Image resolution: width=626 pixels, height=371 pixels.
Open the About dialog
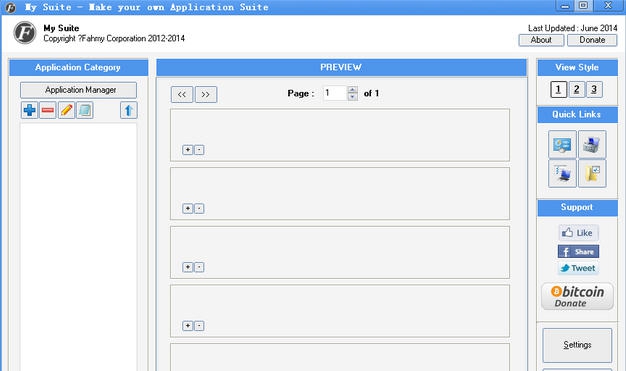pos(541,40)
